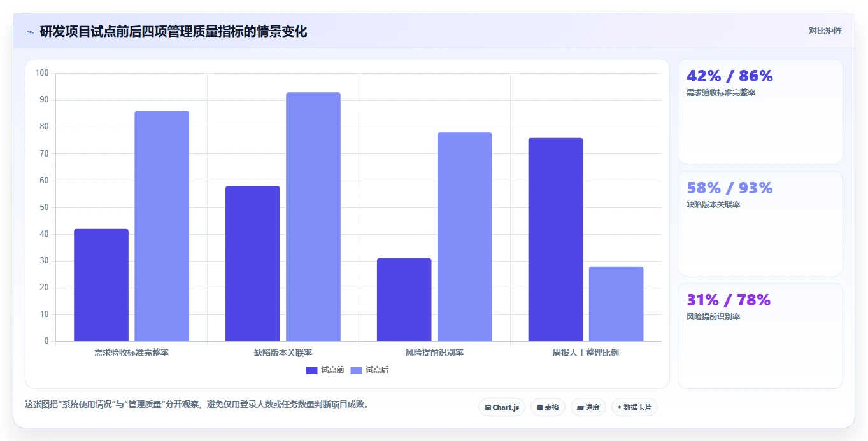Click the 试点后 bar for 风险提前识别率
This screenshot has height=441, width=868.
coord(465,237)
